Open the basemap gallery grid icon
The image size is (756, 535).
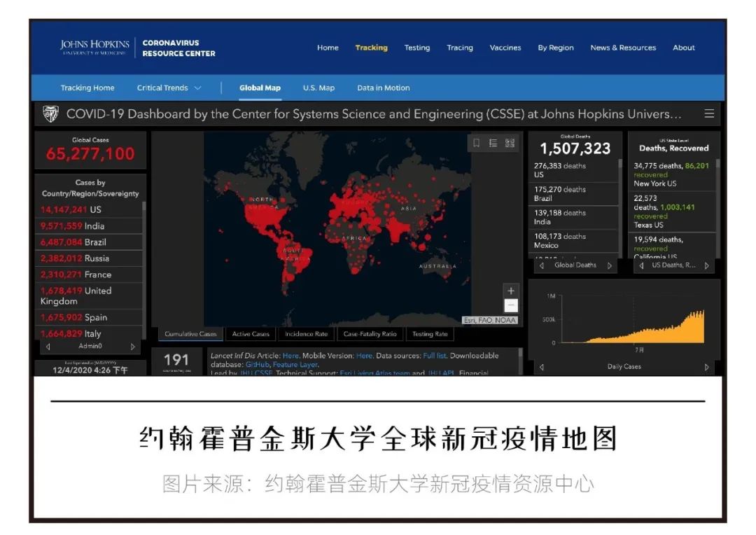510,143
